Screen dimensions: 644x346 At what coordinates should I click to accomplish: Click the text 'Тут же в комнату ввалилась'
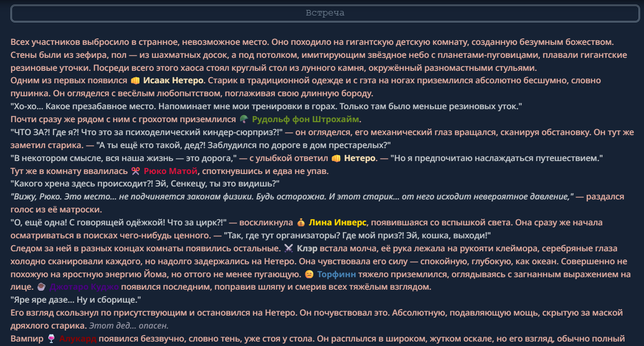[x=69, y=171]
